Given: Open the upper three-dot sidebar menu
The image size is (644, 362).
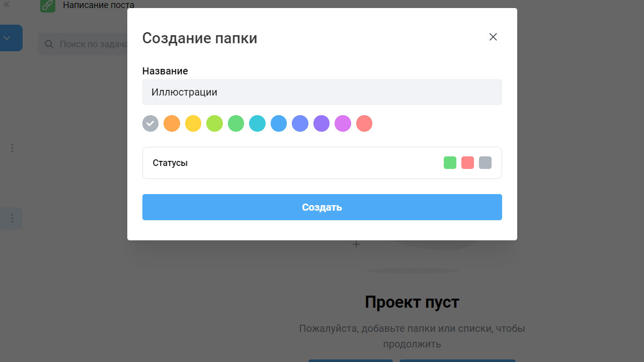Looking at the screenshot, I should pyautogui.click(x=12, y=148).
